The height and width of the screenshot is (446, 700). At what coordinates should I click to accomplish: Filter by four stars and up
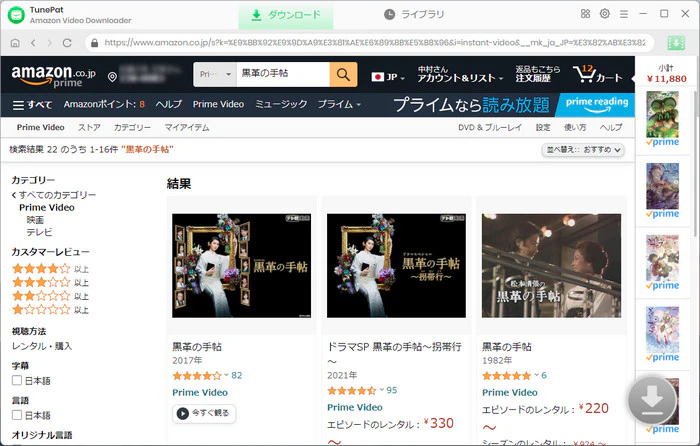coord(50,269)
